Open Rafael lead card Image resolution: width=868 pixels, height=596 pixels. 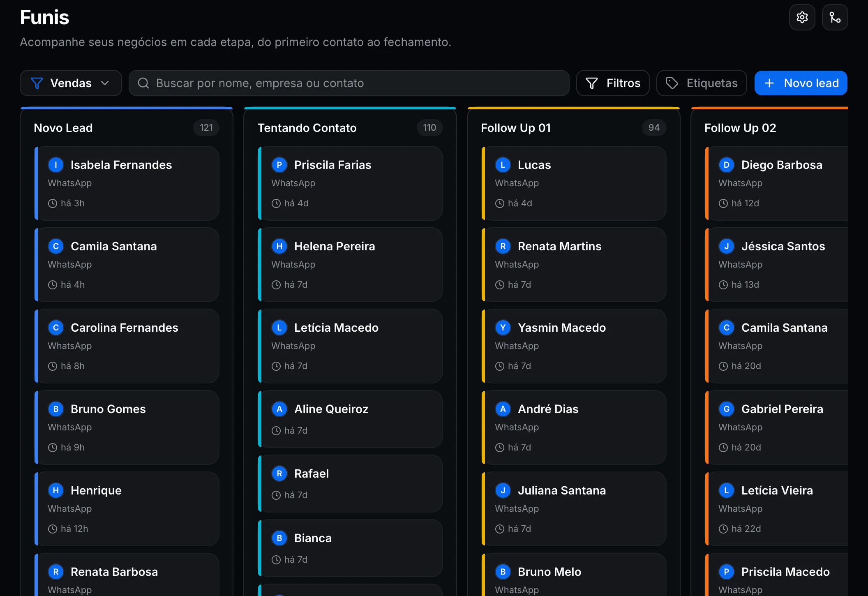350,483
